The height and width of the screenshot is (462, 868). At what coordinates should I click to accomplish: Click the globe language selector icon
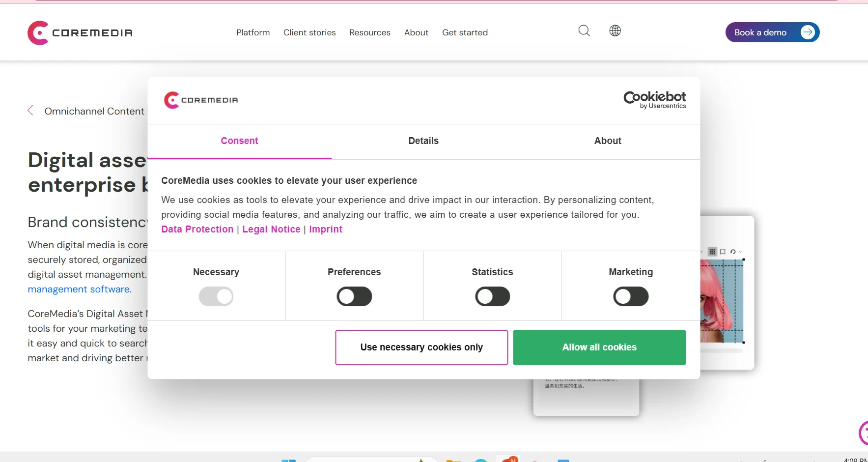[615, 30]
